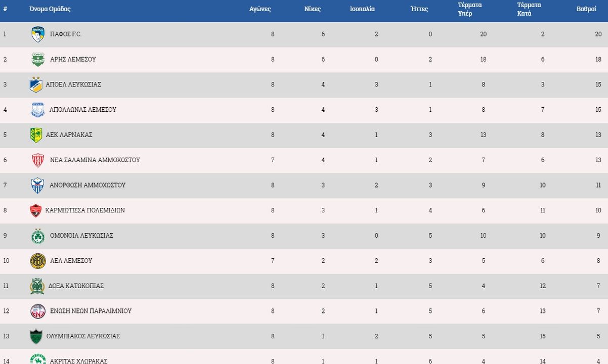This screenshot has width=608, height=364.
Task: Open the ΠΑΦΟΣ F.C. team name
Action: (x=66, y=34)
